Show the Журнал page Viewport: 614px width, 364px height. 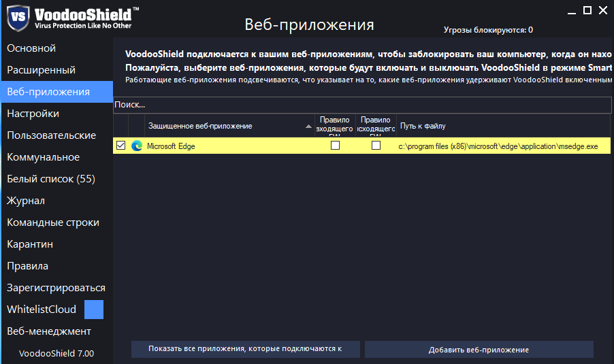tap(26, 201)
